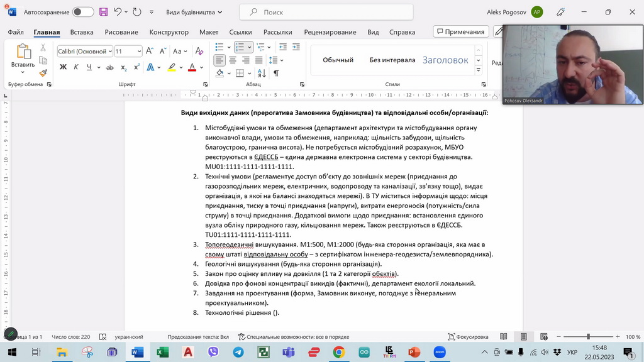This screenshot has width=644, height=362.
Task: Apply superscript formatting
Action: (136, 67)
